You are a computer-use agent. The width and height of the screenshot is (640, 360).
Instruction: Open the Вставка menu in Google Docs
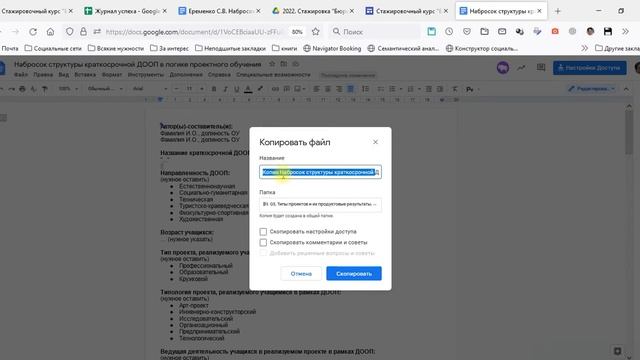[x=85, y=75]
